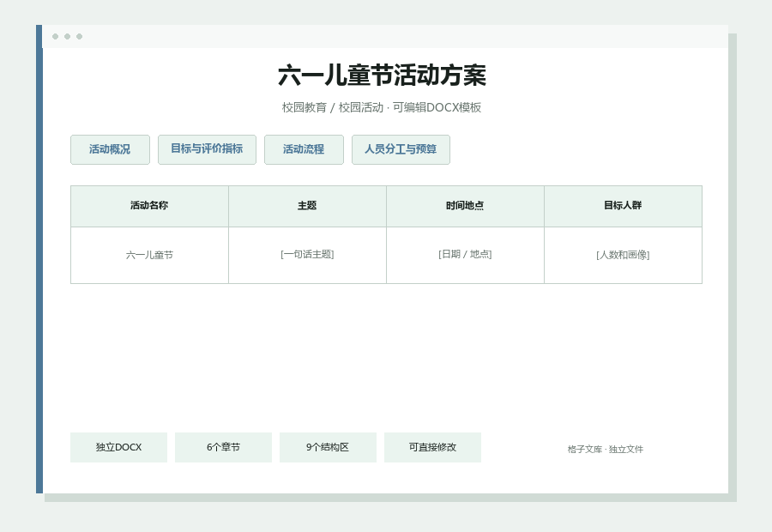Click the 时间地点 column header
Viewport: 772px width, 532px height.
[x=465, y=206]
